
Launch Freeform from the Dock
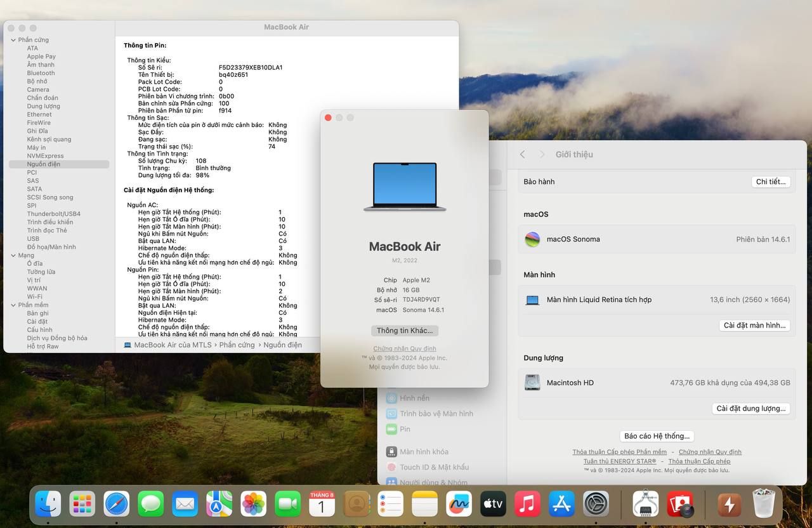(x=459, y=504)
